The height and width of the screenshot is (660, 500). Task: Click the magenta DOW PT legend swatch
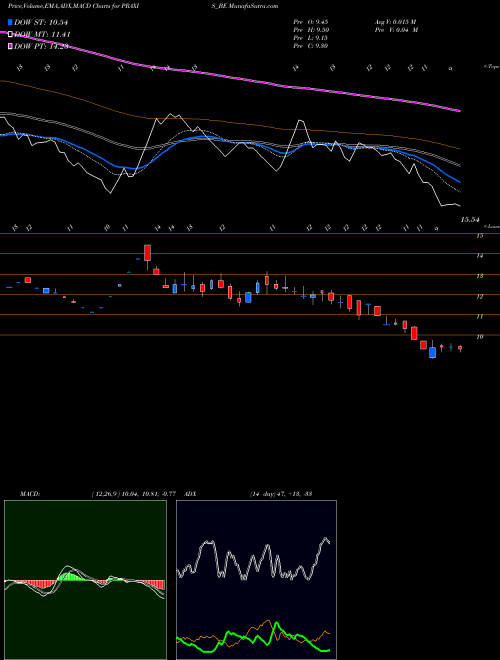click(x=11, y=46)
